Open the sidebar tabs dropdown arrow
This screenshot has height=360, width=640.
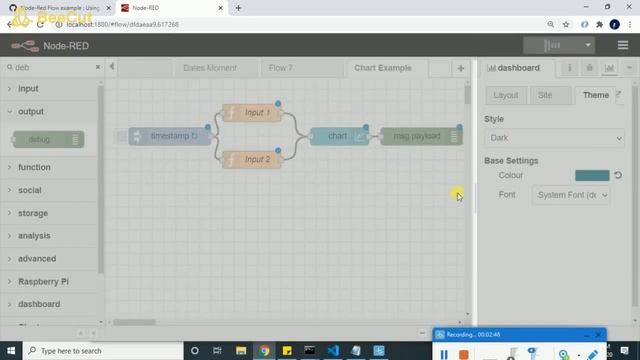pos(629,68)
